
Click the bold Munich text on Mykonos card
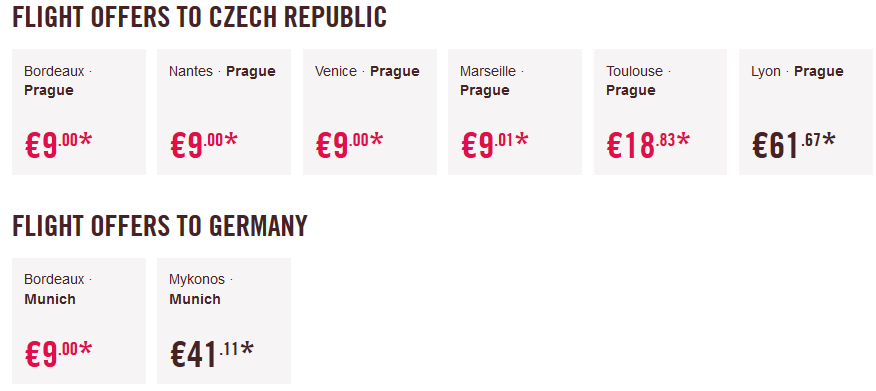[x=195, y=299]
